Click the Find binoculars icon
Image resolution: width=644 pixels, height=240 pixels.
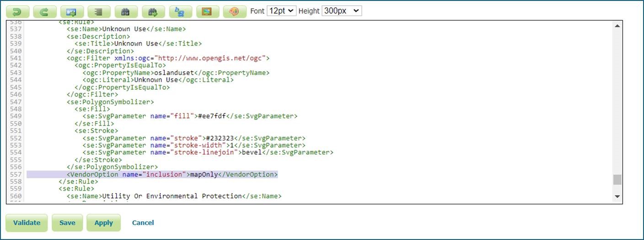click(126, 11)
